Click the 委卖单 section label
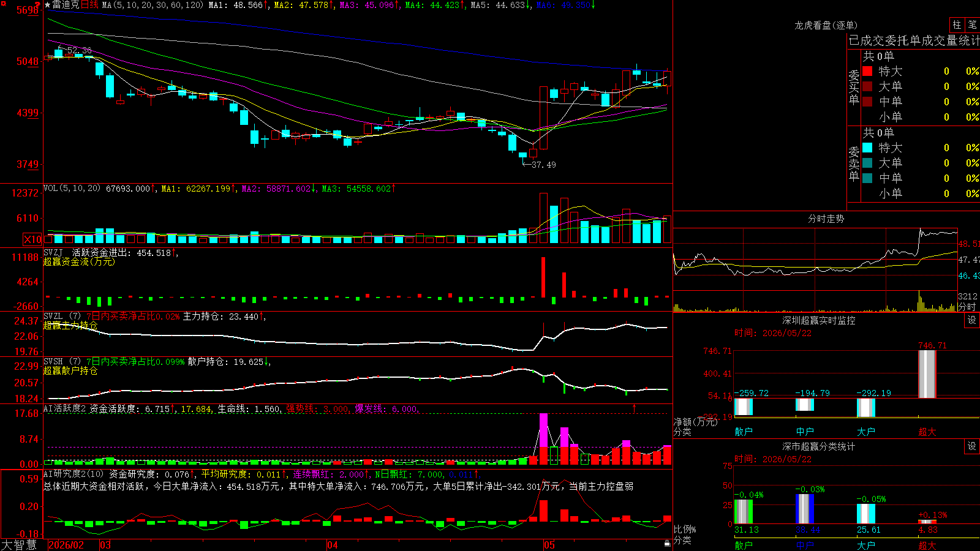This screenshot has width=980, height=551. [854, 164]
